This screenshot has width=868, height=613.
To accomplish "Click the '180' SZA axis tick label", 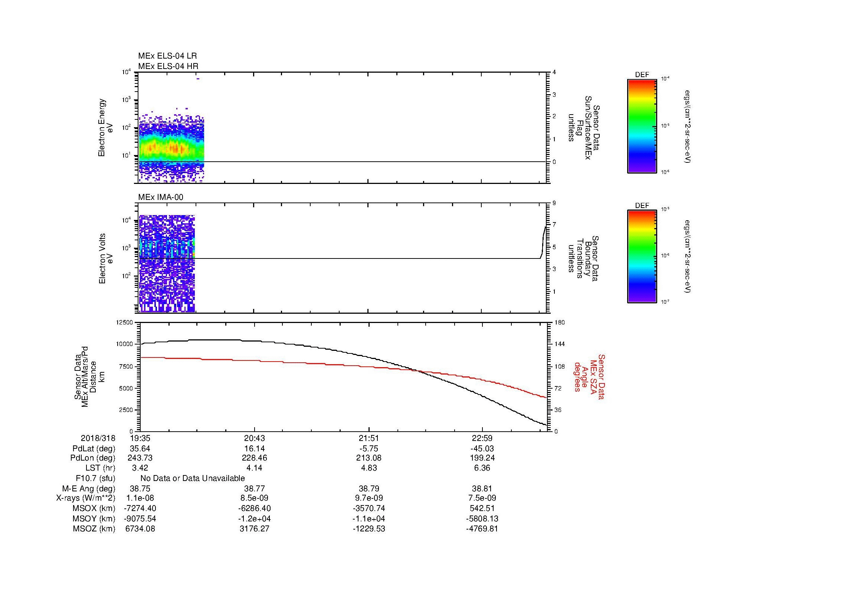I will 559,322.
